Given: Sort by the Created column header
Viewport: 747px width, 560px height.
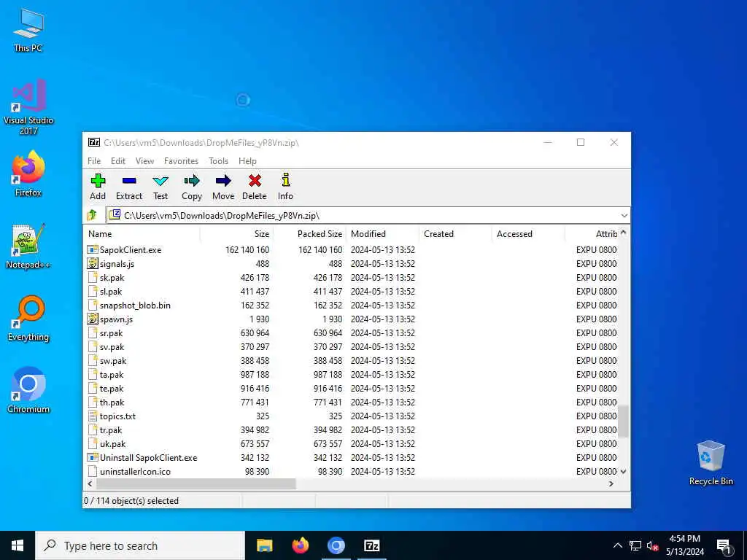Looking at the screenshot, I should (455, 234).
